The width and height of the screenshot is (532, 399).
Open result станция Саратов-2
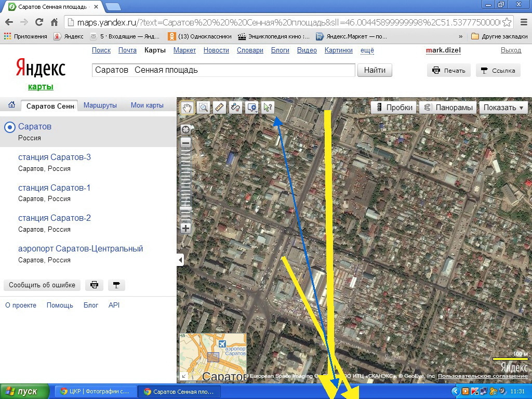click(55, 218)
